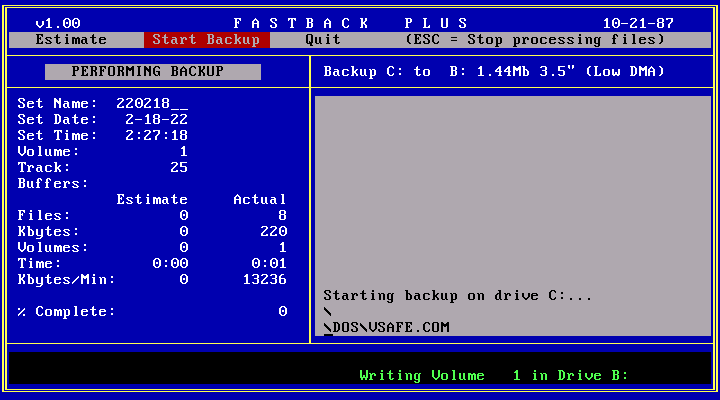Click the Writing Volume 1 in Drive B: status

click(x=494, y=376)
